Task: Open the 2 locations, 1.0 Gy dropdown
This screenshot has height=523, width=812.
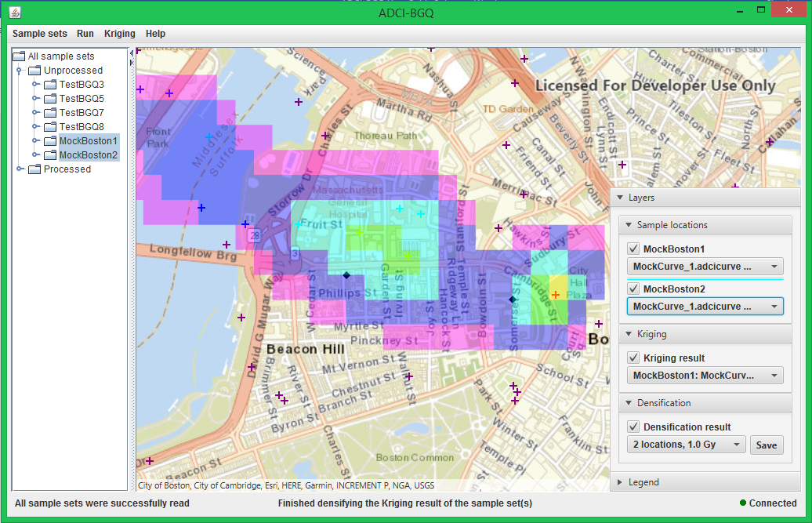Action: (x=686, y=445)
